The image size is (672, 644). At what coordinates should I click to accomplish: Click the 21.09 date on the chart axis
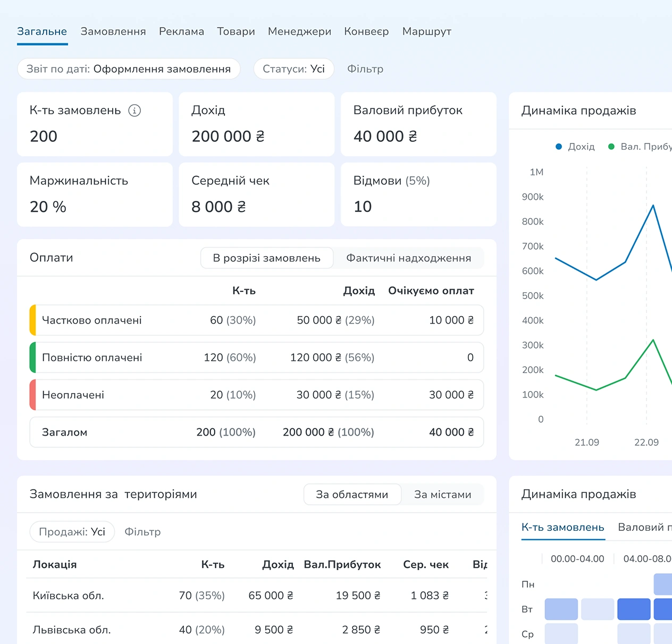[587, 443]
